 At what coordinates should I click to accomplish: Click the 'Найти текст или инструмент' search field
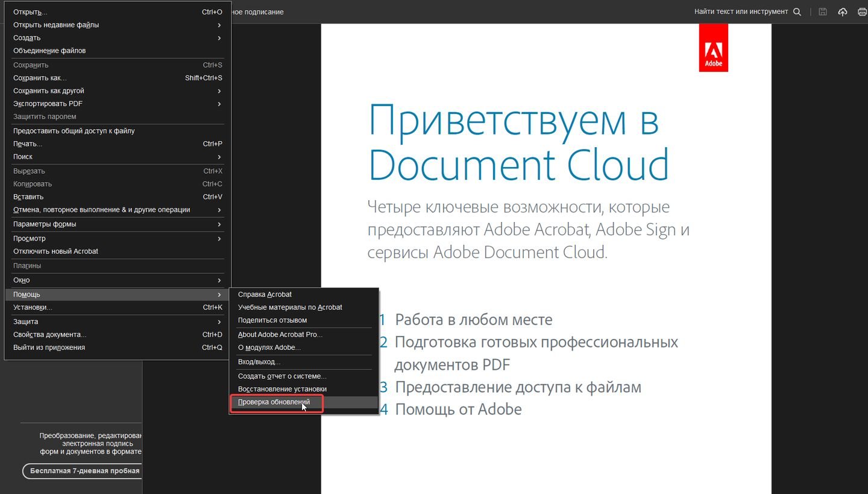coord(741,12)
